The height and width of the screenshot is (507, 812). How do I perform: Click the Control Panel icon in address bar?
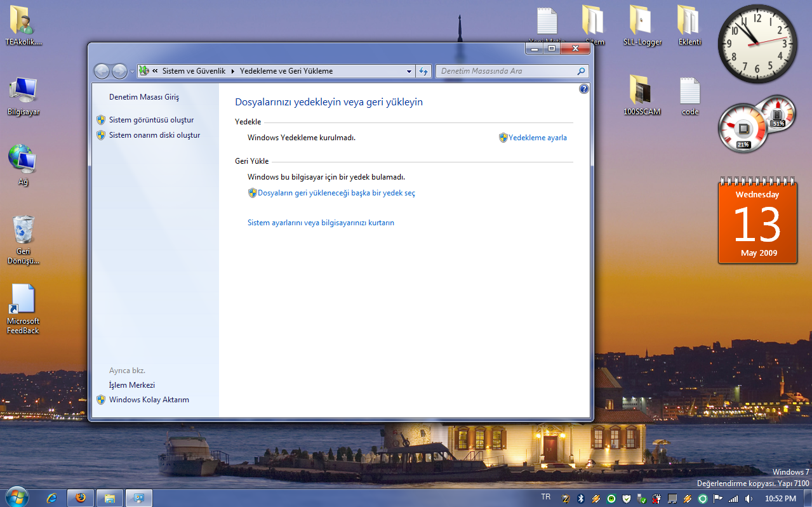coord(144,71)
